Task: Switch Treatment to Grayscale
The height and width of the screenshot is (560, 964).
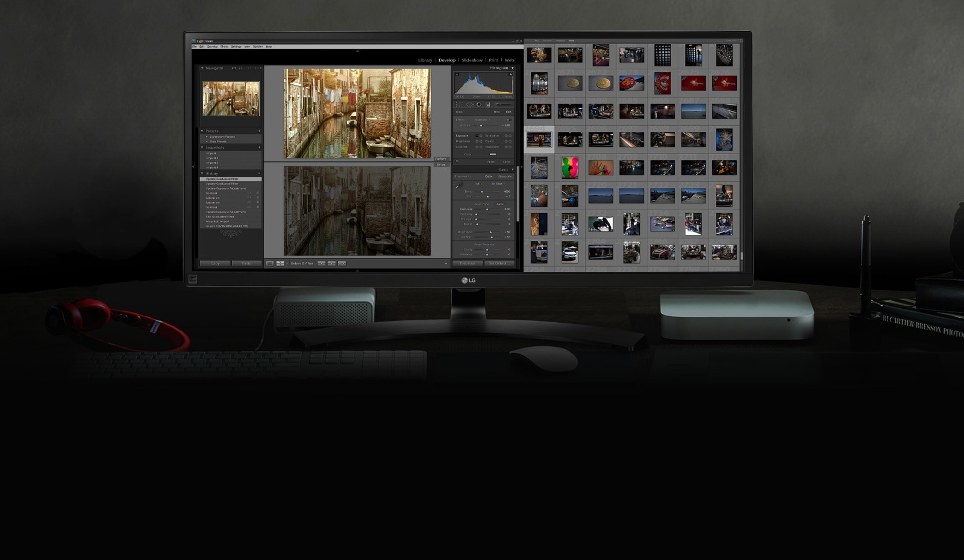Action: pyautogui.click(x=505, y=176)
